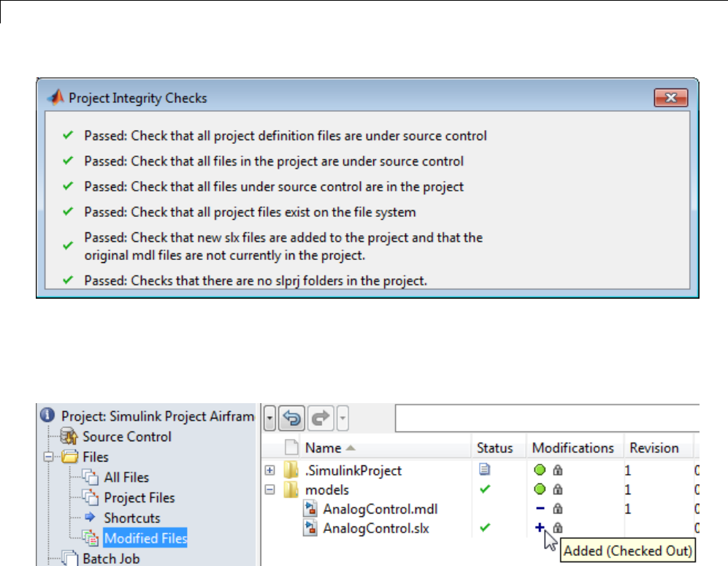Click the AnalogControl.slx model file icon
This screenshot has width=728, height=566.
pyautogui.click(x=310, y=528)
